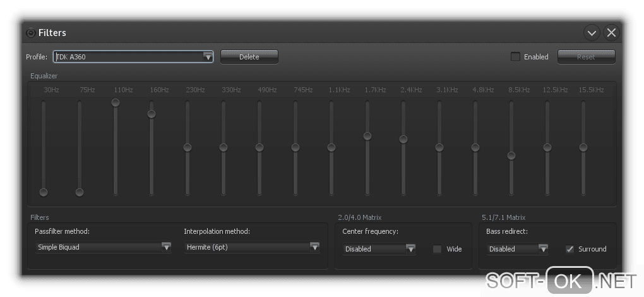Open the Interpolation method dropdown
Image resolution: width=644 pixels, height=297 pixels.
[252, 247]
